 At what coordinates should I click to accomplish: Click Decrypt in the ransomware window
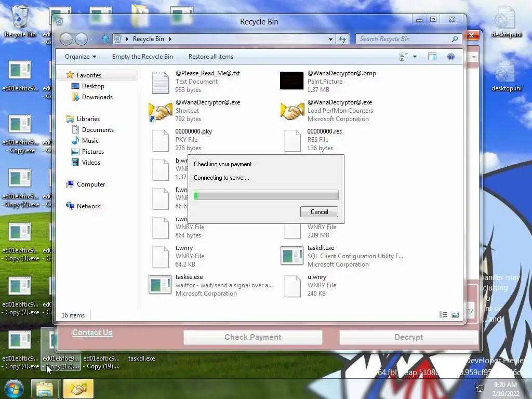click(x=408, y=337)
